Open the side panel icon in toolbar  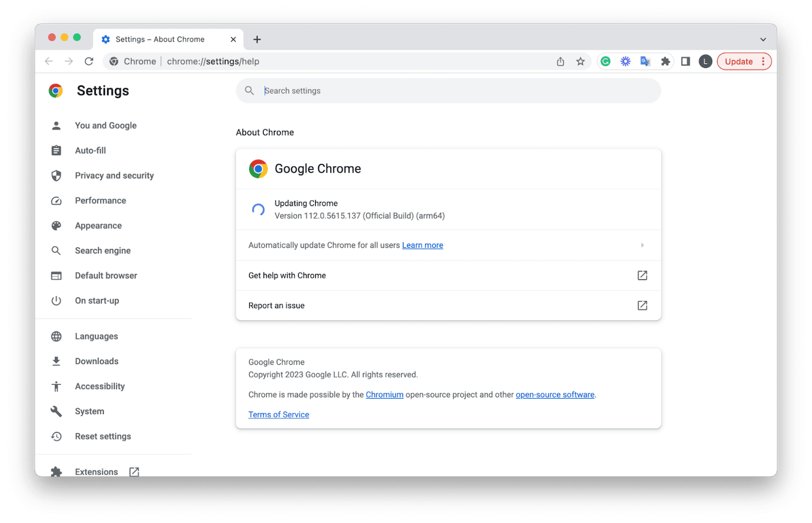685,61
